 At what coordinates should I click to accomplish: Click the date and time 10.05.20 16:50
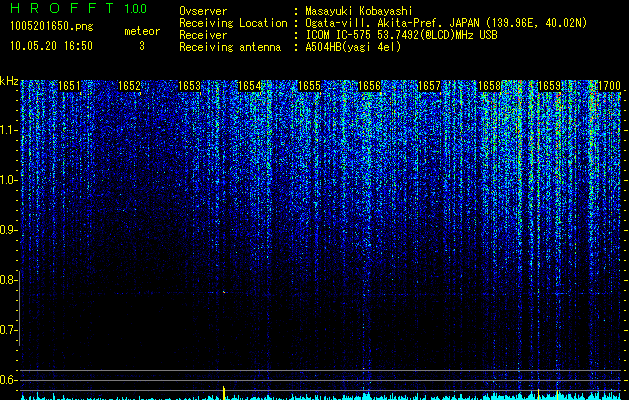51,46
